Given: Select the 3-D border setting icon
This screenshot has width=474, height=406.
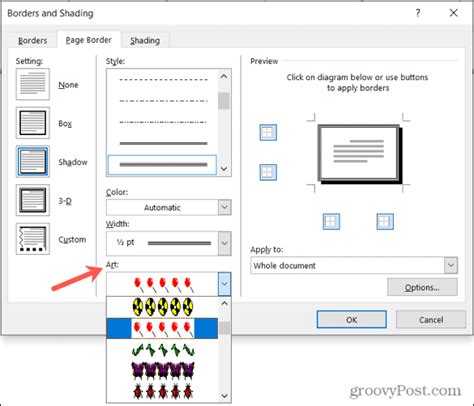Looking at the screenshot, I should click(33, 200).
